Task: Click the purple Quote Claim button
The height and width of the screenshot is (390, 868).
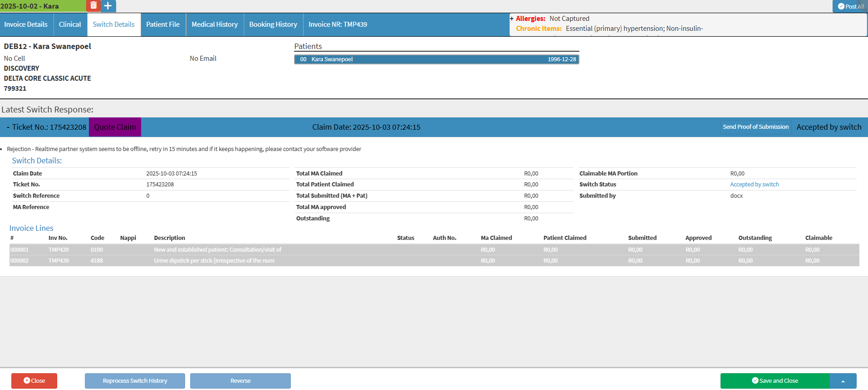Action: coord(115,127)
